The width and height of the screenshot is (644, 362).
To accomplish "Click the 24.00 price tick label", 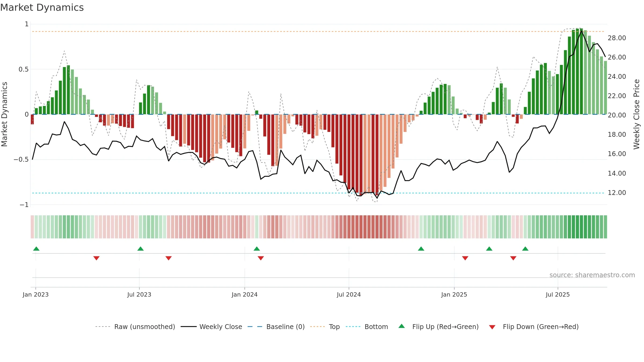I will 617,77.
